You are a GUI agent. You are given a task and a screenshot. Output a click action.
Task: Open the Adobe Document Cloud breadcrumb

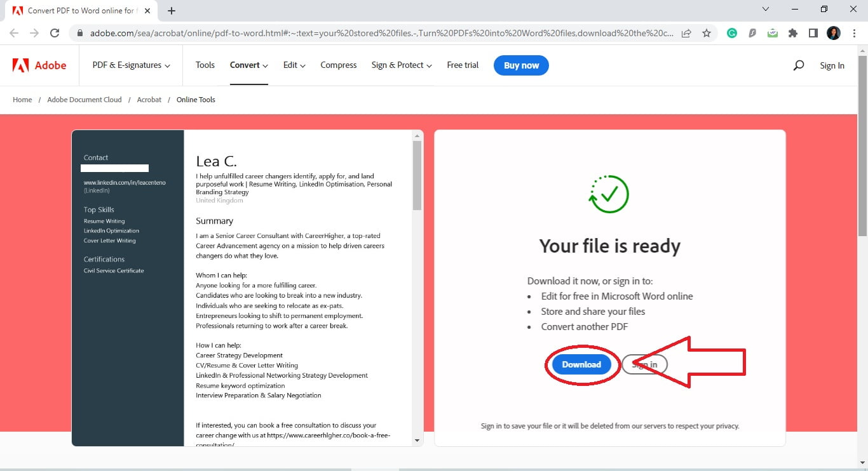(85, 100)
